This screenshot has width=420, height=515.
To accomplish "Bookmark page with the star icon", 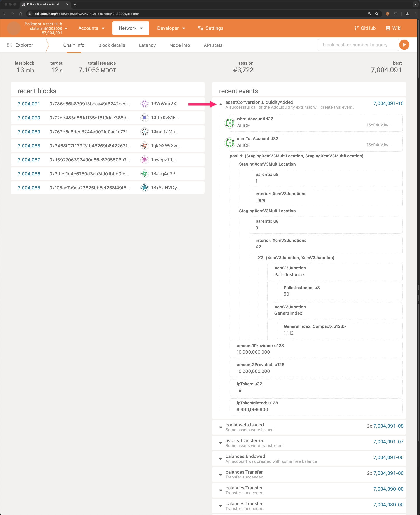I will coord(376,14).
